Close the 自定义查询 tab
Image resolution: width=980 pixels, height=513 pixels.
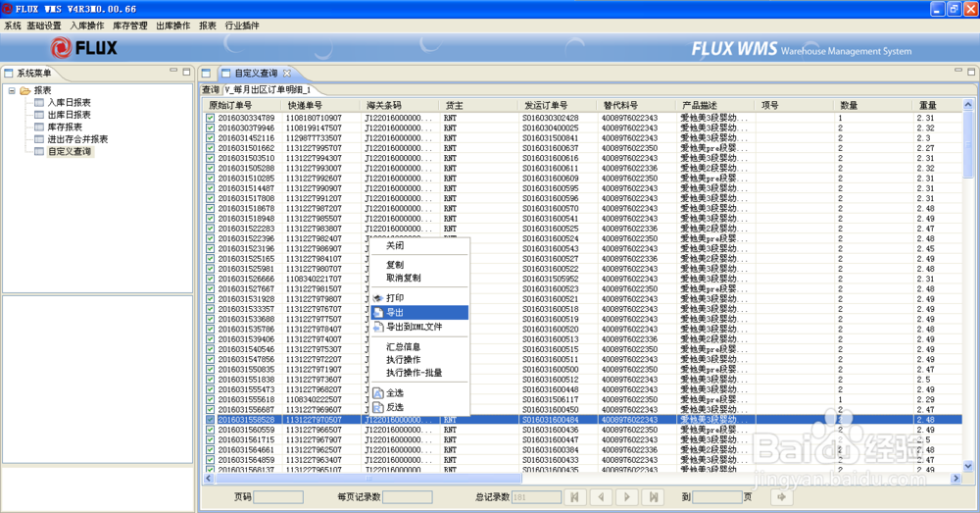pos(287,74)
